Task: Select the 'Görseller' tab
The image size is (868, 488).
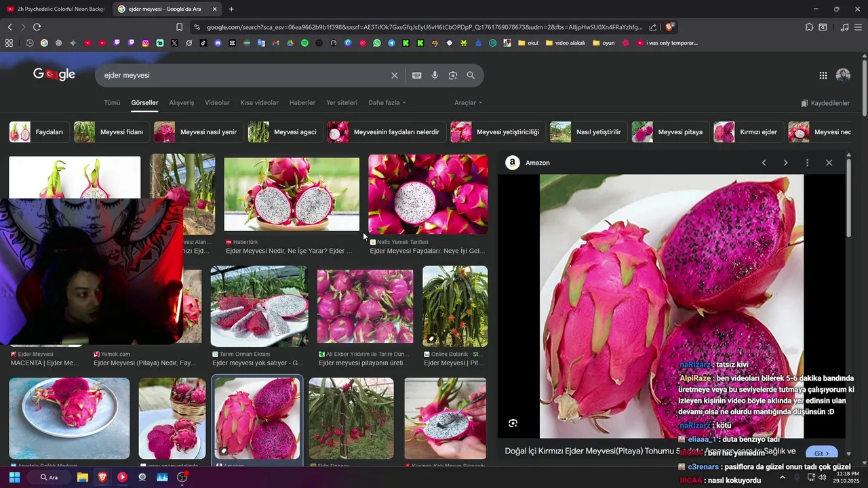Action: click(x=144, y=103)
